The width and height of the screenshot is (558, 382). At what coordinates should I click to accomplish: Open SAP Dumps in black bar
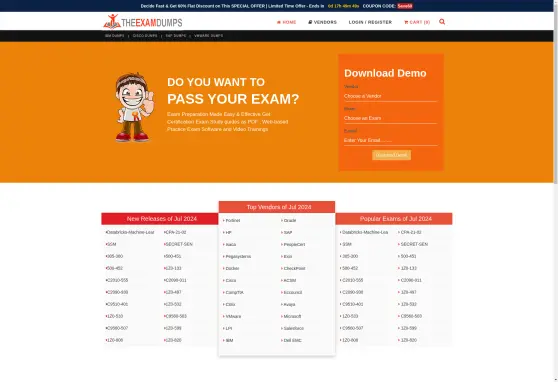point(176,36)
